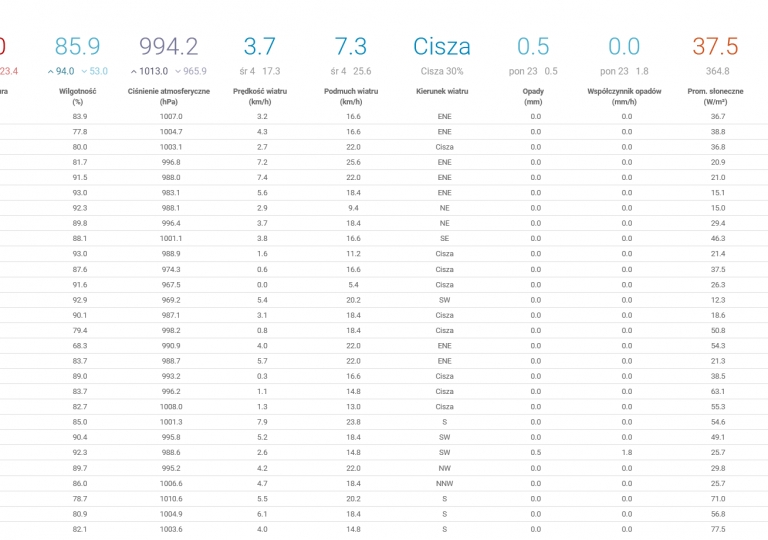Sort by the Kierunek wiatru column header
The image size is (768, 540).
click(x=442, y=91)
